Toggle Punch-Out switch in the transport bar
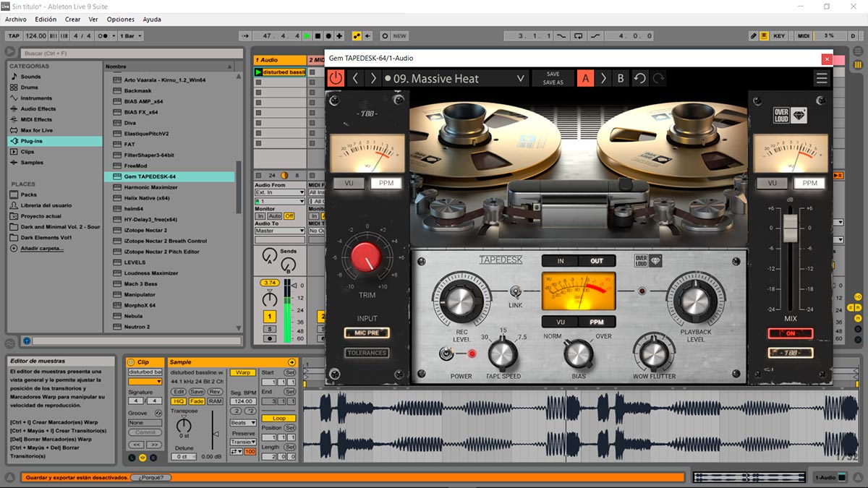The width and height of the screenshot is (868, 488). 595,35
